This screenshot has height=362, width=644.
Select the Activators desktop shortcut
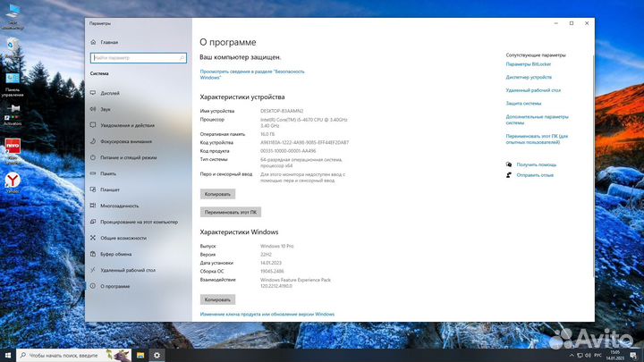tap(13, 114)
